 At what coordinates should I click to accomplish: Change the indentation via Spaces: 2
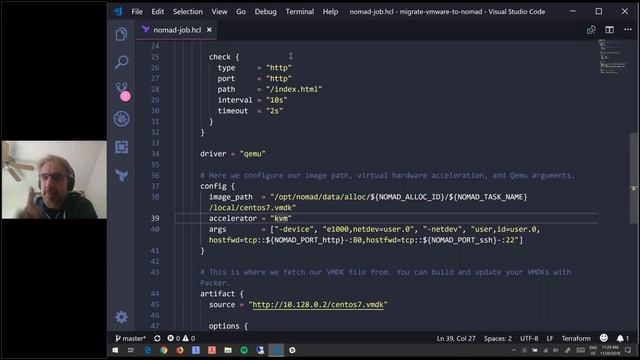click(x=498, y=338)
